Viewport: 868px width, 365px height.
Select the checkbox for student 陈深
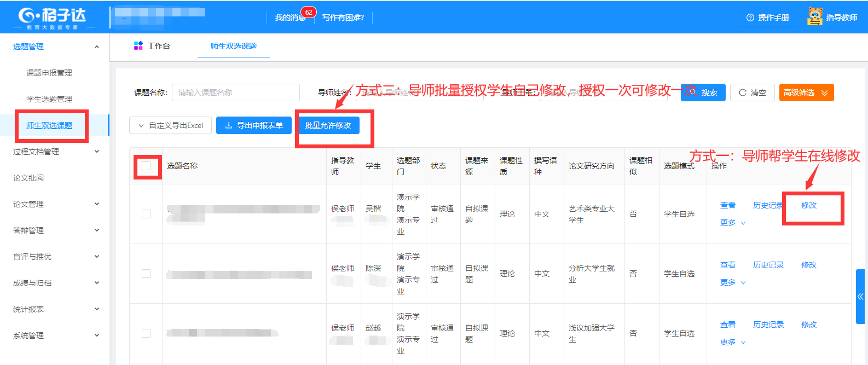[146, 274]
